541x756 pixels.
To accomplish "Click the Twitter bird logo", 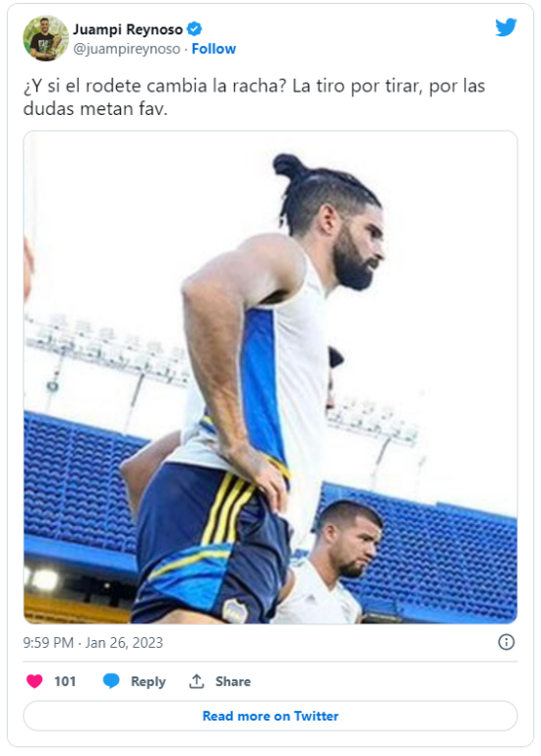I will 506,27.
